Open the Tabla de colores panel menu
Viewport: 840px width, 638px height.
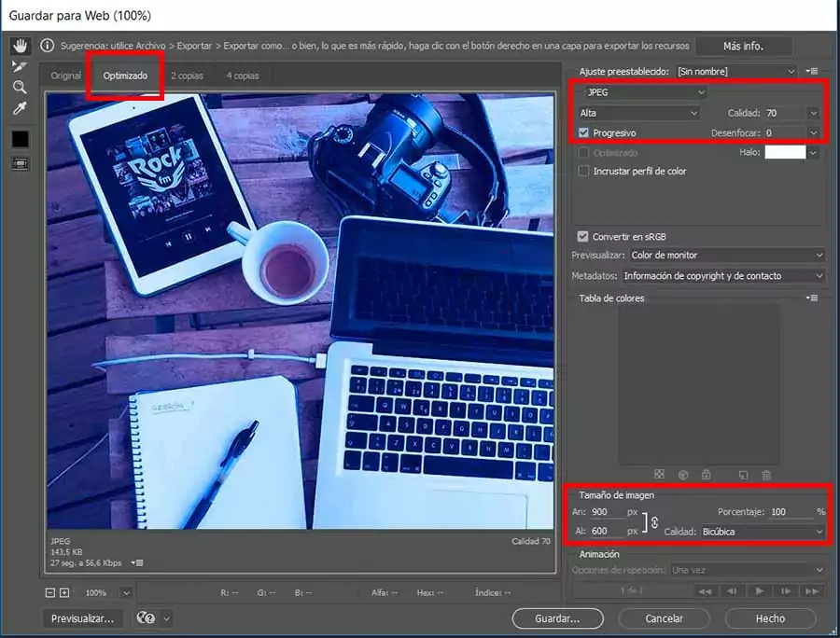(813, 298)
